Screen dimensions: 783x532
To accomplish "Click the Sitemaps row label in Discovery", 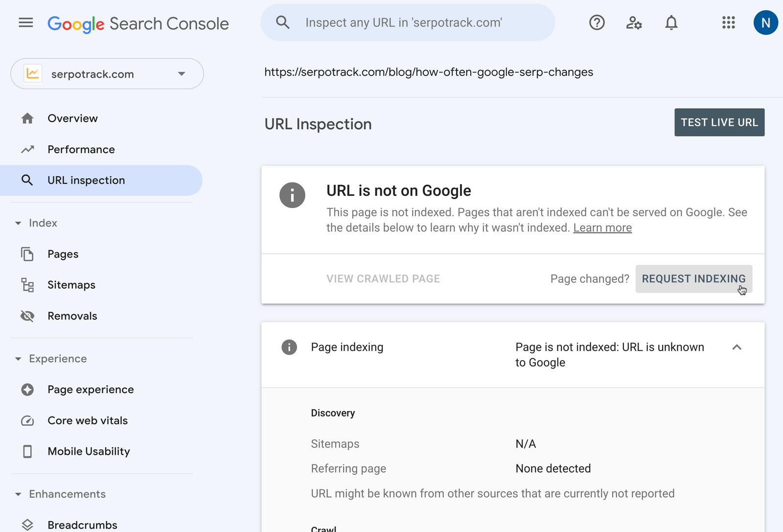I will click(x=335, y=444).
